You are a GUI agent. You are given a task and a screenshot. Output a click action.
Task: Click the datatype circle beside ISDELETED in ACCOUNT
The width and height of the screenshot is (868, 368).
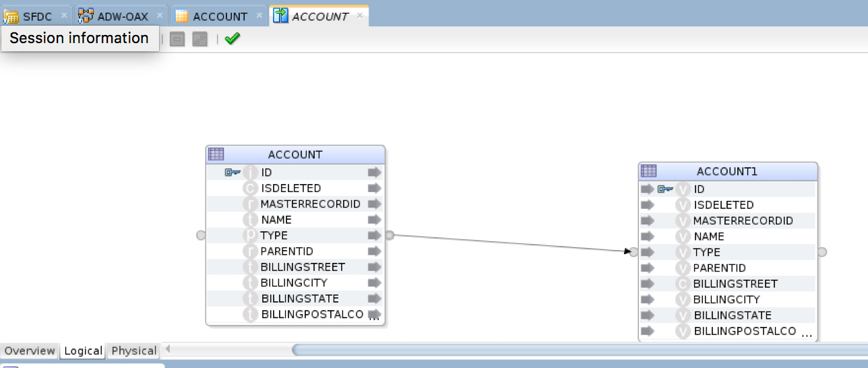pos(250,189)
